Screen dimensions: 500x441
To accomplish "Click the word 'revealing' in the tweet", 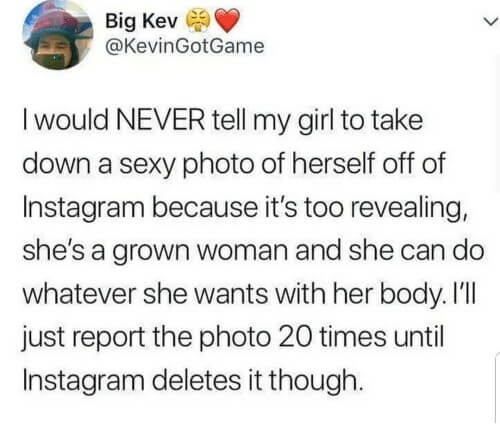I will coord(403,208).
